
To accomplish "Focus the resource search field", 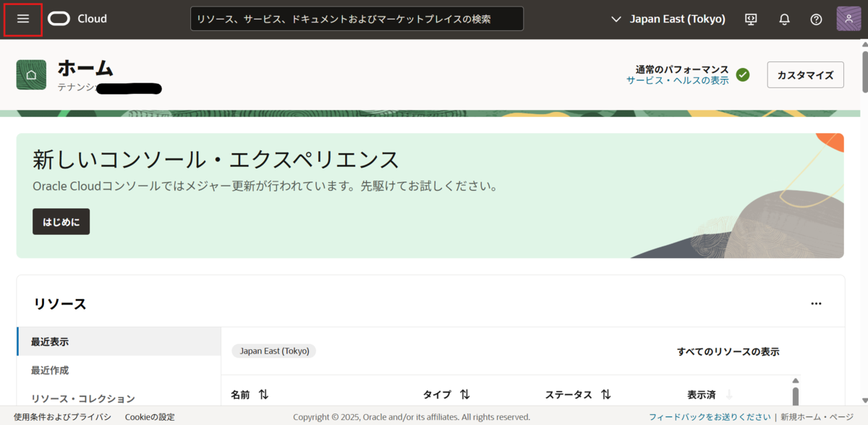I will click(357, 19).
